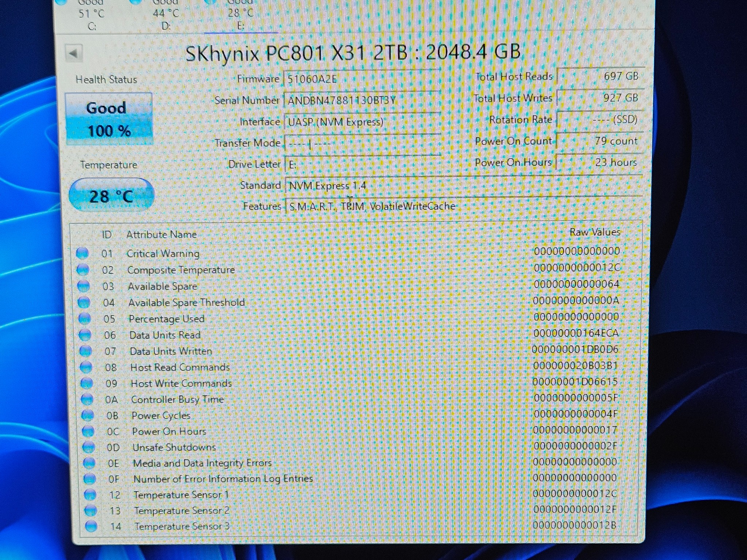Viewport: 747px width, 560px height.
Task: Click the status icon for Temperature Sensor 1
Action: (90, 495)
